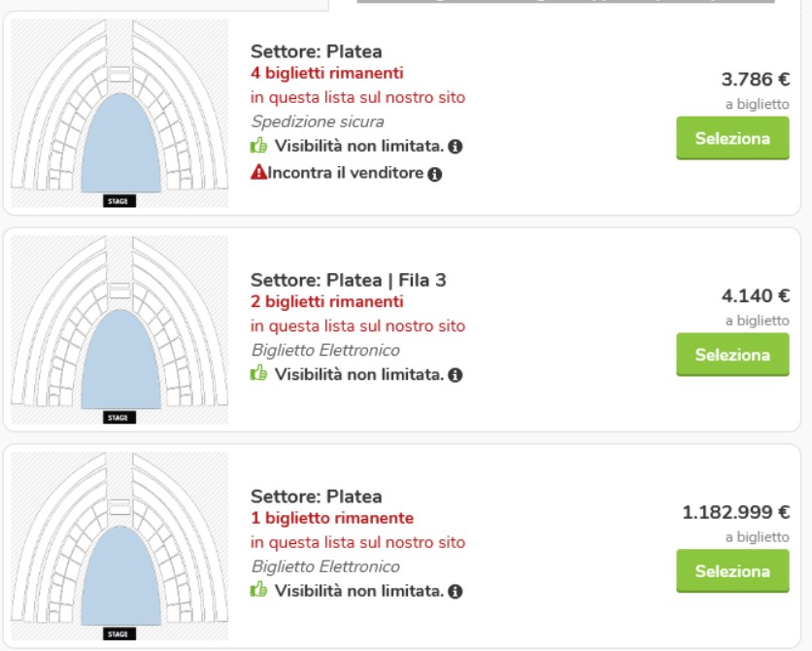Open seat map of the 3.786 € listing
812x651 pixels.
(119, 114)
